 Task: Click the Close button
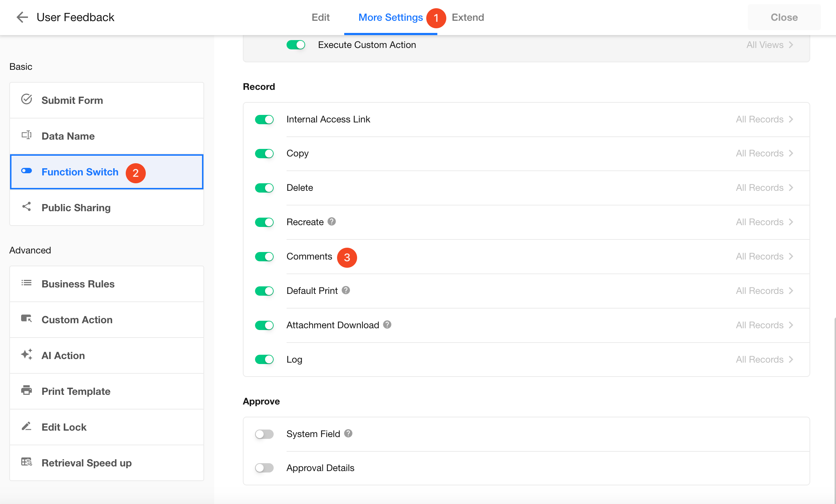(x=784, y=17)
